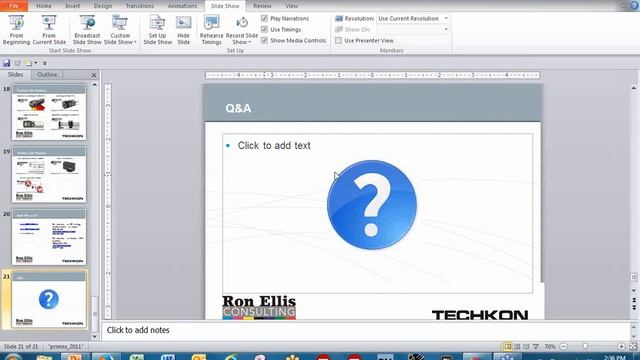
Task: Start Rehearse Timings
Action: (211, 30)
